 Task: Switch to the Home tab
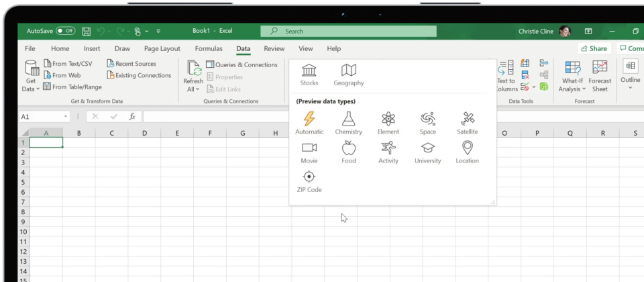coord(60,48)
